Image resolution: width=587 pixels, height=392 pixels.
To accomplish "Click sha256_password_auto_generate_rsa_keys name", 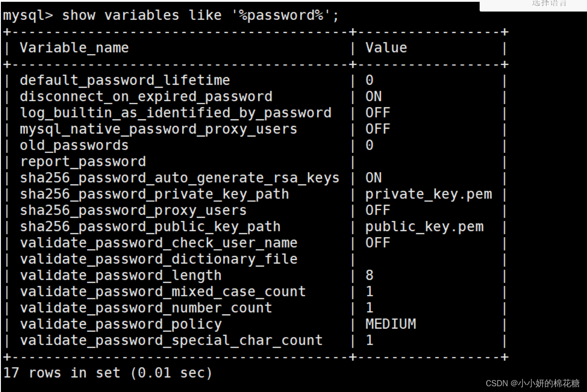I will [180, 178].
